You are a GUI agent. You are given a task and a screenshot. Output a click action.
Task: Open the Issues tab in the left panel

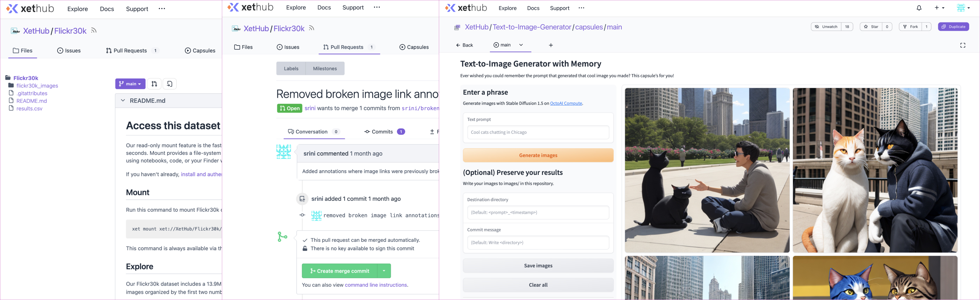point(69,50)
